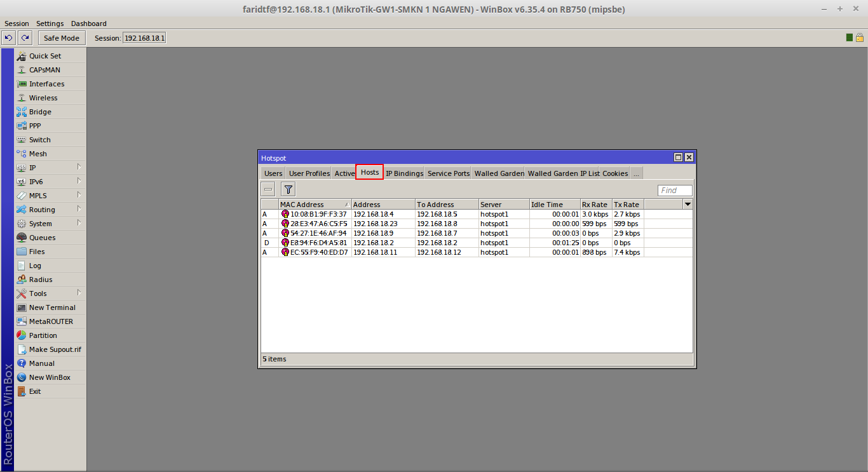The image size is (868, 472).
Task: Open the Manual entry
Action: click(x=50, y=363)
